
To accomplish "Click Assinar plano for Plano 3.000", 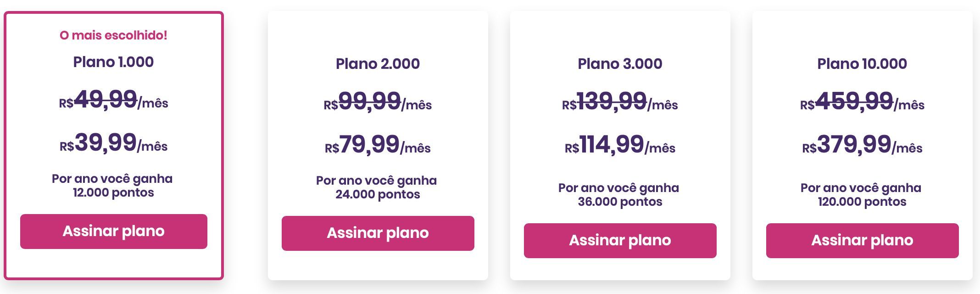I will pyautogui.click(x=620, y=241).
